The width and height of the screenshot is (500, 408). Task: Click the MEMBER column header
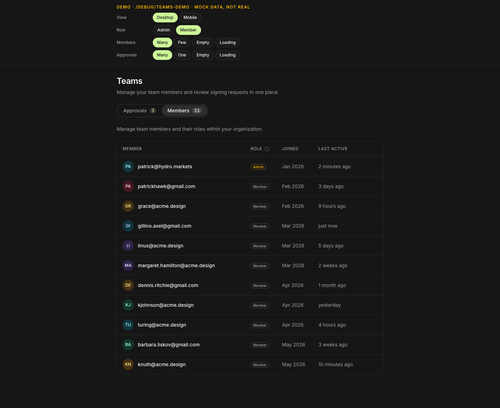[x=132, y=149]
